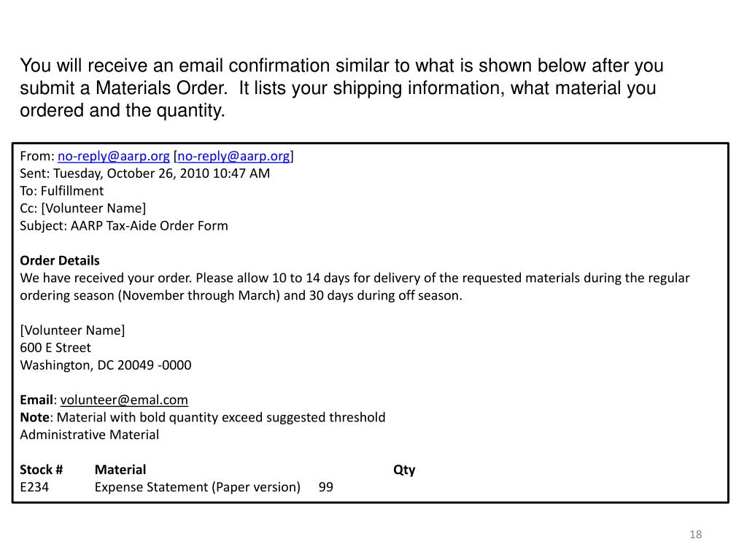This screenshot has height=560, width=747.
Task: Click the Administrative Material label
Action: pyautogui.click(x=89, y=435)
